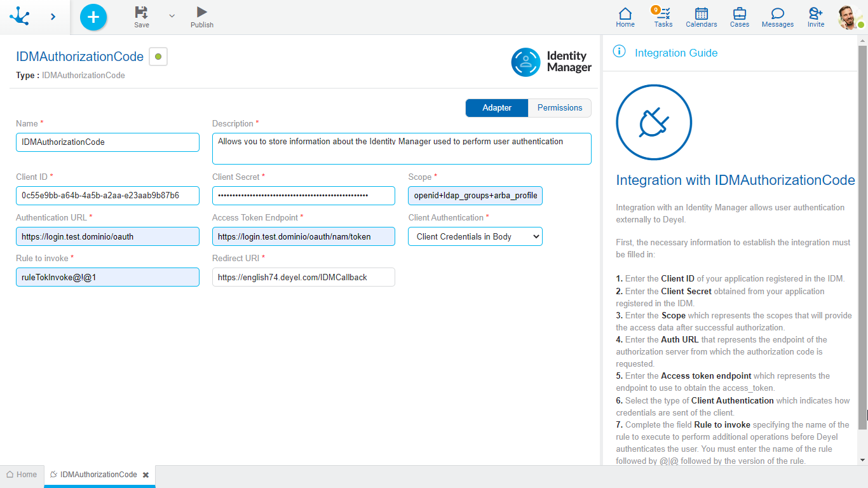Go to Home from the top bar

[x=625, y=17]
